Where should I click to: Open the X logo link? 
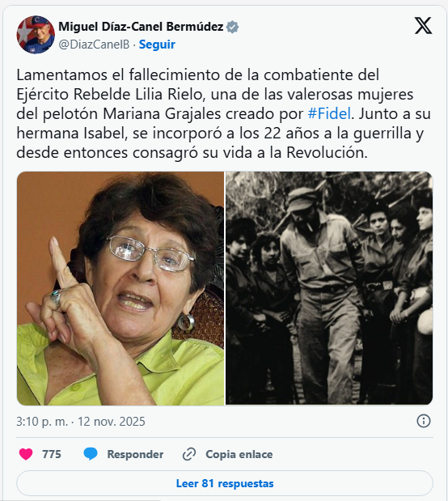coord(423,26)
